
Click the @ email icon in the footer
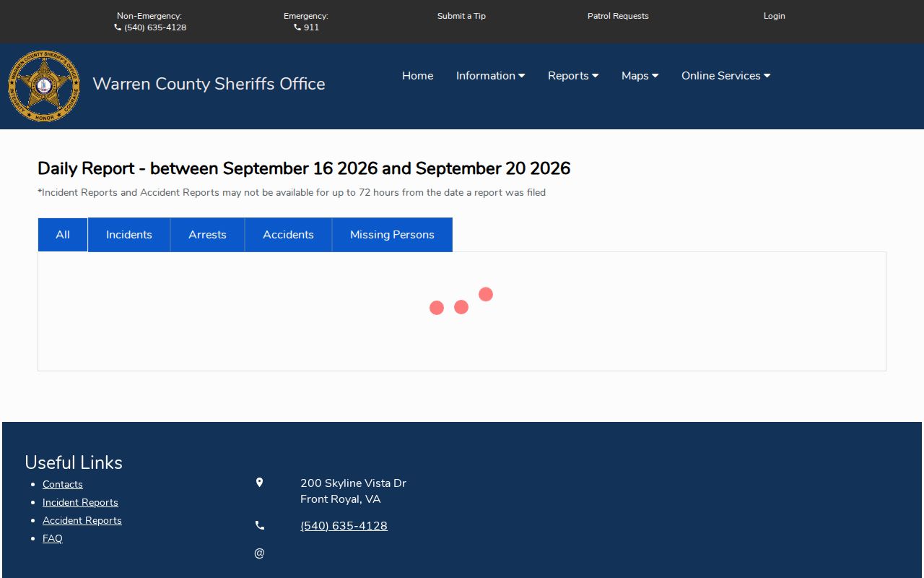(x=260, y=553)
